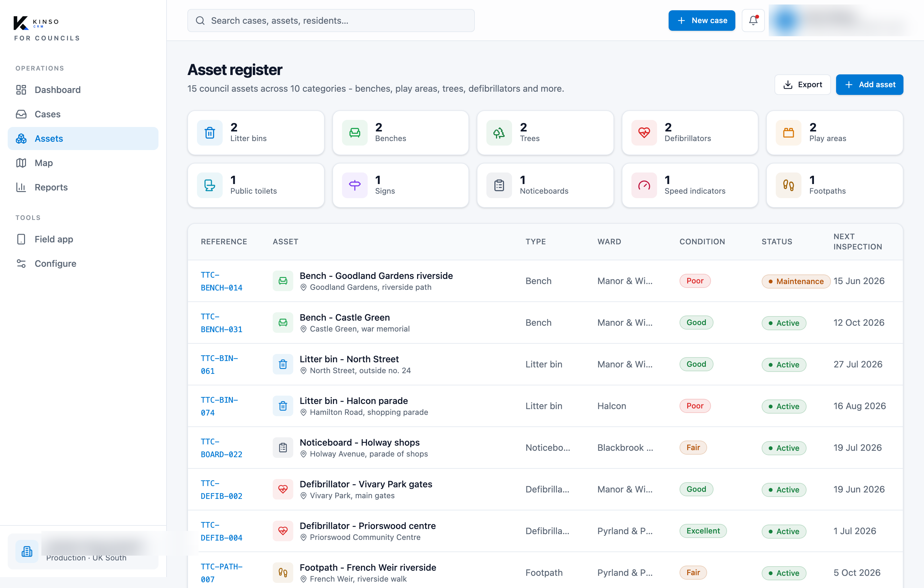Click the Speed indicators gauge icon
The height and width of the screenshot is (588, 924).
644,185
